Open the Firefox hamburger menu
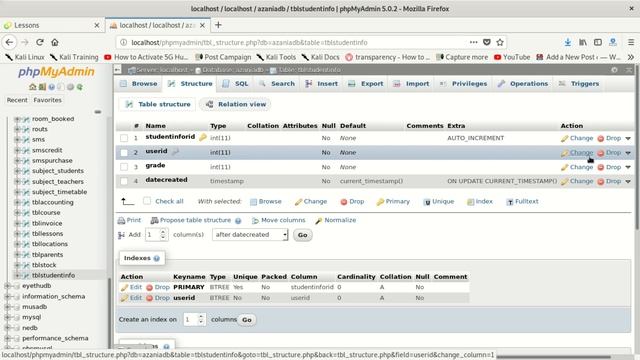This screenshot has width=640, height=360. [x=631, y=42]
